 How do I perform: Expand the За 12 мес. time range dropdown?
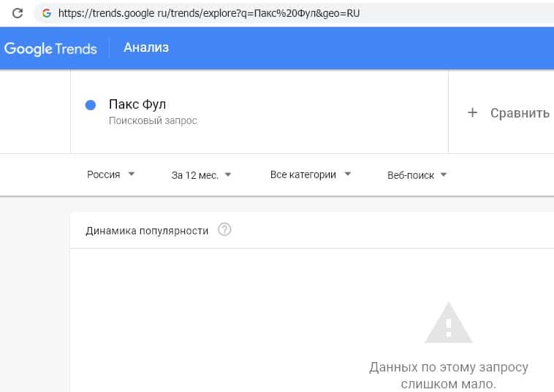tap(201, 174)
